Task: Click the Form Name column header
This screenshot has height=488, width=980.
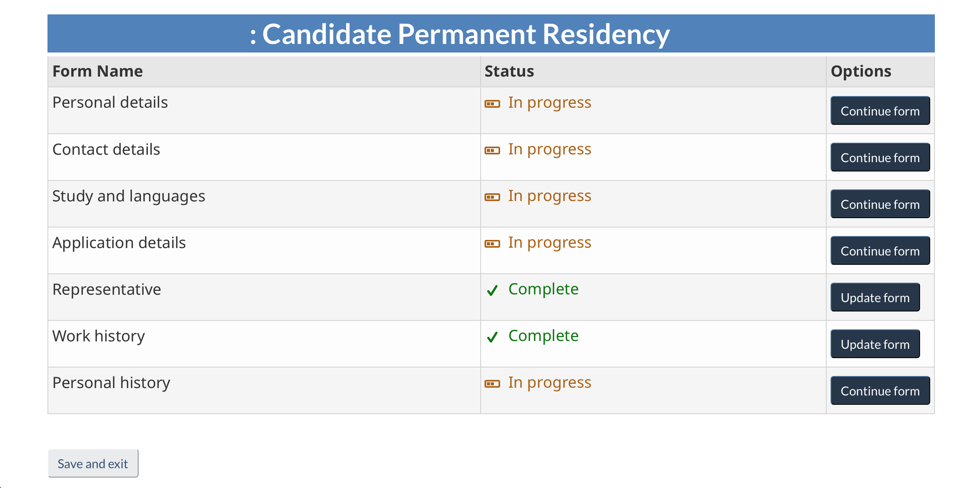Action: coord(98,71)
